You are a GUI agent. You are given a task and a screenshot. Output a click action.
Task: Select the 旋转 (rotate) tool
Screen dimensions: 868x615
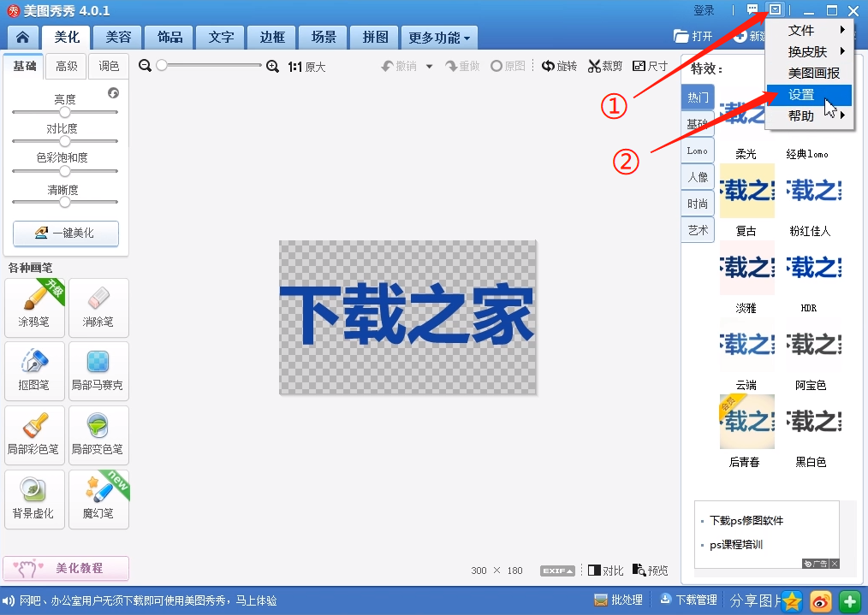click(x=559, y=65)
